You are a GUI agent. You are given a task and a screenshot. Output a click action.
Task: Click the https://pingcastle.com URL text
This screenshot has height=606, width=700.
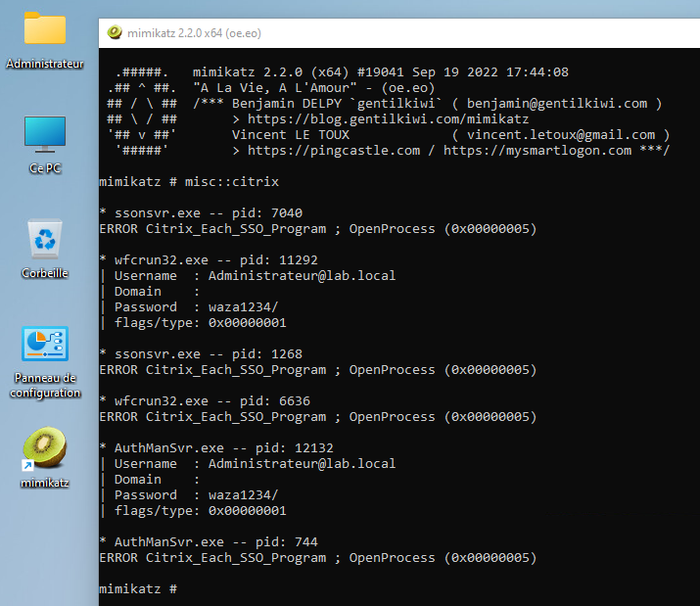[334, 151]
